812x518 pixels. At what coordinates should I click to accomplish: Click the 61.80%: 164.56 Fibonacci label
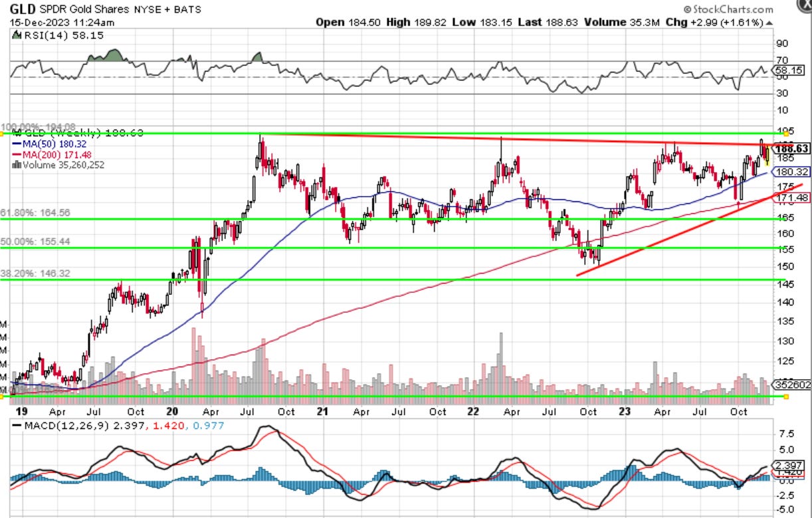(x=35, y=213)
